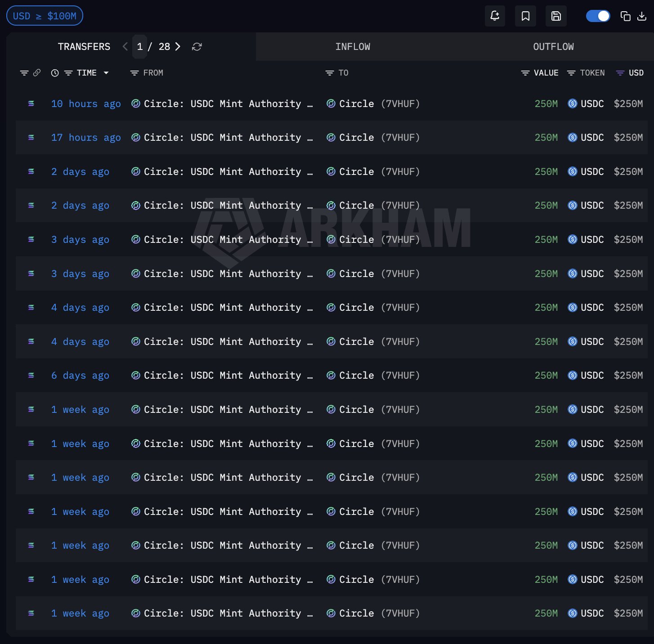Click the copy/duplicate icon near the toggle

tap(625, 16)
